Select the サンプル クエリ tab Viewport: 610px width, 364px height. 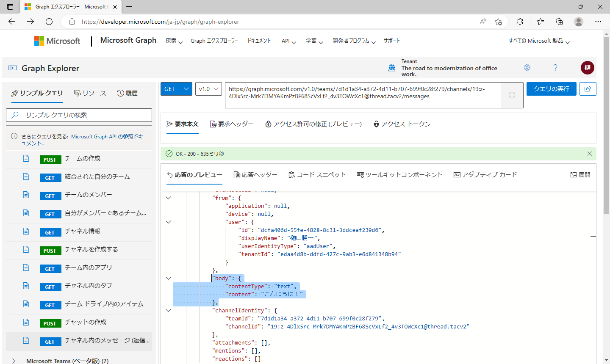(x=37, y=93)
